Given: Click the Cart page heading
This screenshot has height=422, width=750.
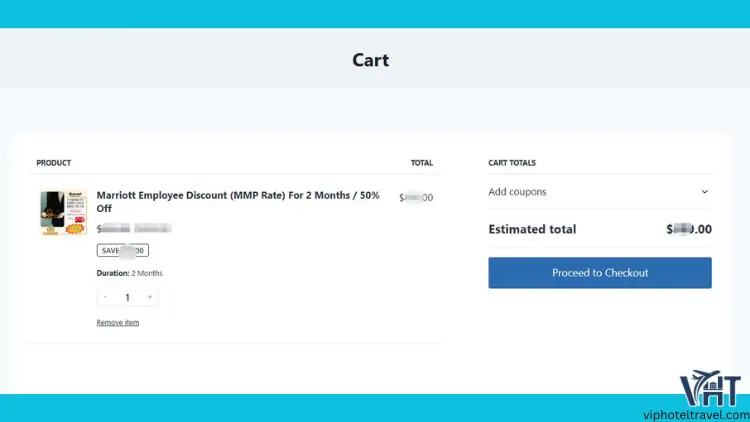Looking at the screenshot, I should pyautogui.click(x=371, y=60).
